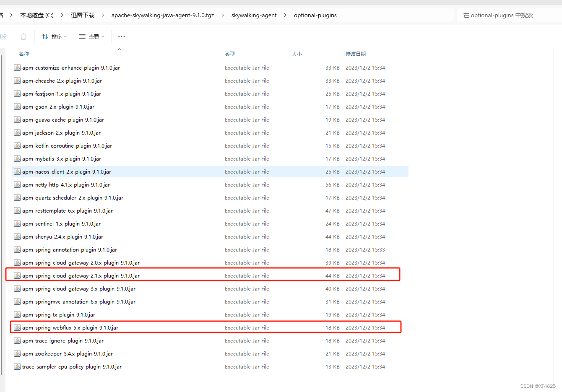Expand chevron after apache-skywalking-java-agent-9.1.0.tgz breadcrumb
Image resolution: width=562 pixels, height=392 pixels.
coord(223,15)
